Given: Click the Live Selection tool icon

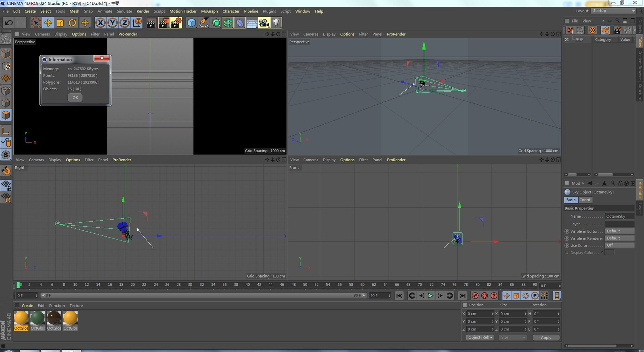Looking at the screenshot, I should coord(36,23).
